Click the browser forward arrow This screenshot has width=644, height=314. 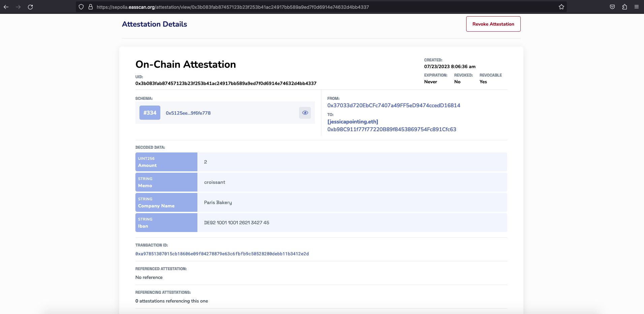[x=18, y=7]
